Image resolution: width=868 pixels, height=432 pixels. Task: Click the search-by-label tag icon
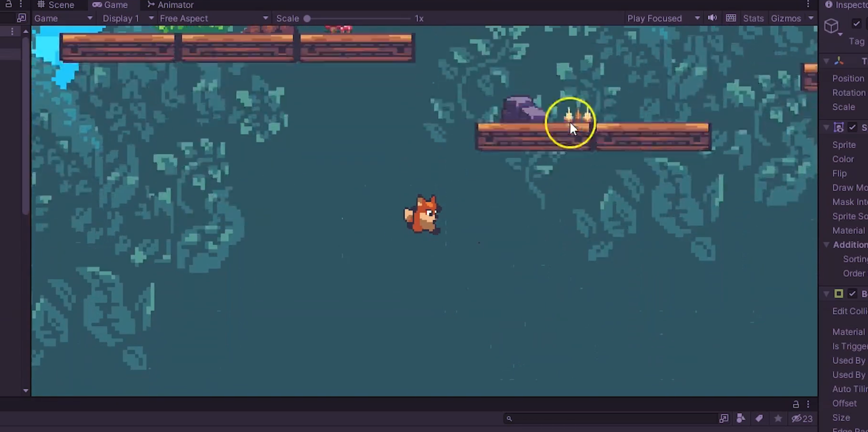759,418
